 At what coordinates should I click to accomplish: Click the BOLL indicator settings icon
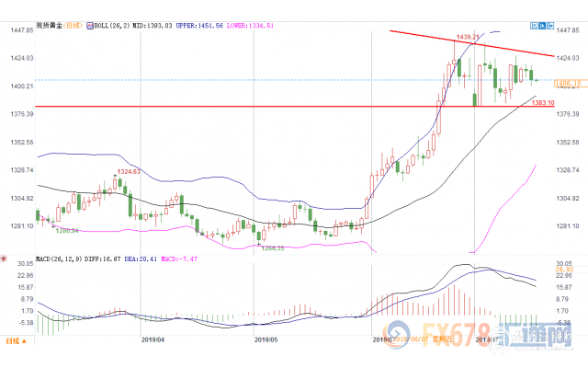click(x=90, y=26)
